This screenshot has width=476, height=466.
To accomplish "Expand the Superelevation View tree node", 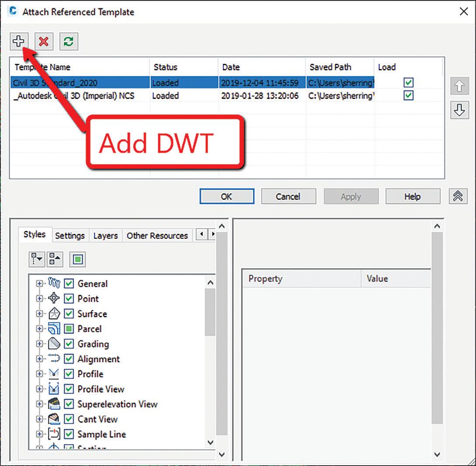I will (39, 404).
